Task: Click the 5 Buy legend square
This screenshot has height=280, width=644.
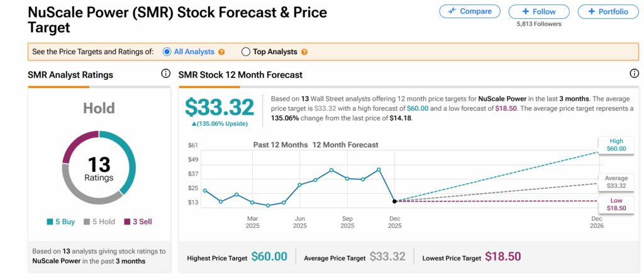Action: click(50, 221)
